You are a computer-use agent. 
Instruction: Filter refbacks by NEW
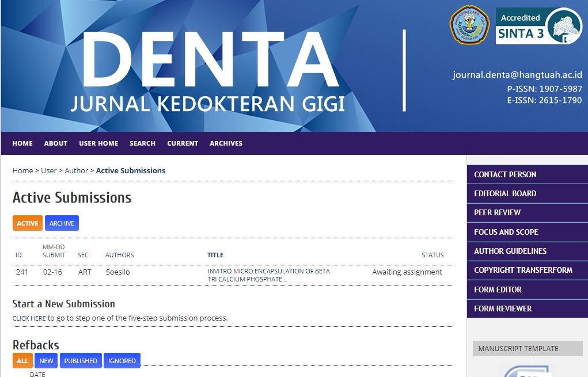[46, 361]
